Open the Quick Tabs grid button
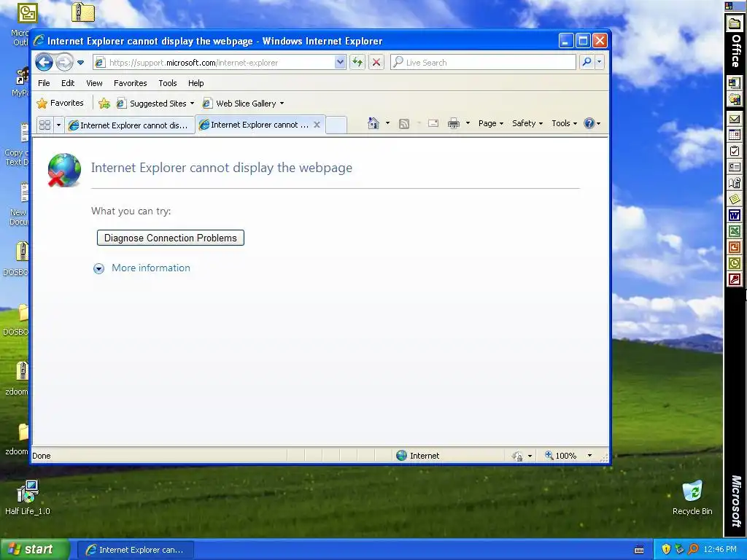747x560 pixels. [x=44, y=125]
